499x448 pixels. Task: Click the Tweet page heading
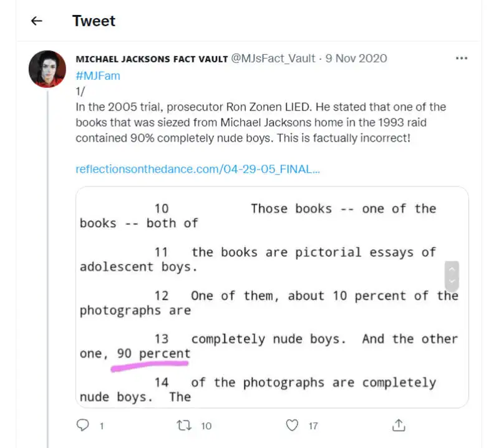tap(94, 21)
